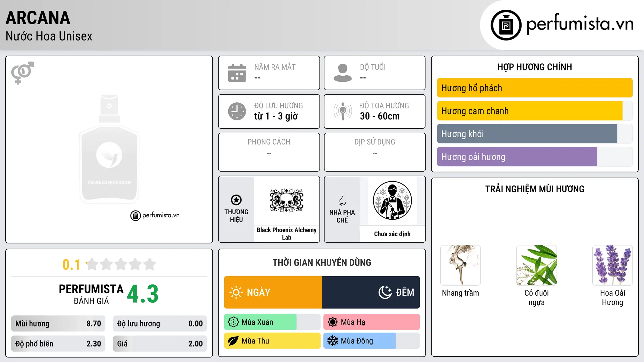Screen dimensions: 644x362
Task: Click the HỢP HƯƠNG CHÍNH heading
Action: coord(535,67)
